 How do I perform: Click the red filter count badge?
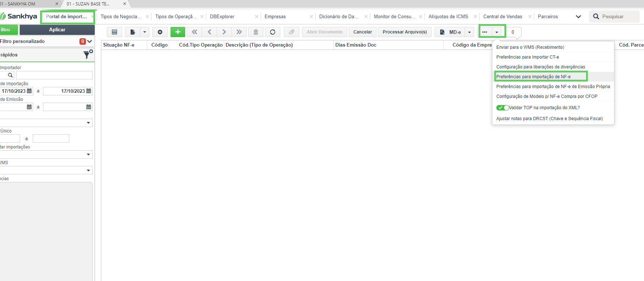tap(83, 41)
